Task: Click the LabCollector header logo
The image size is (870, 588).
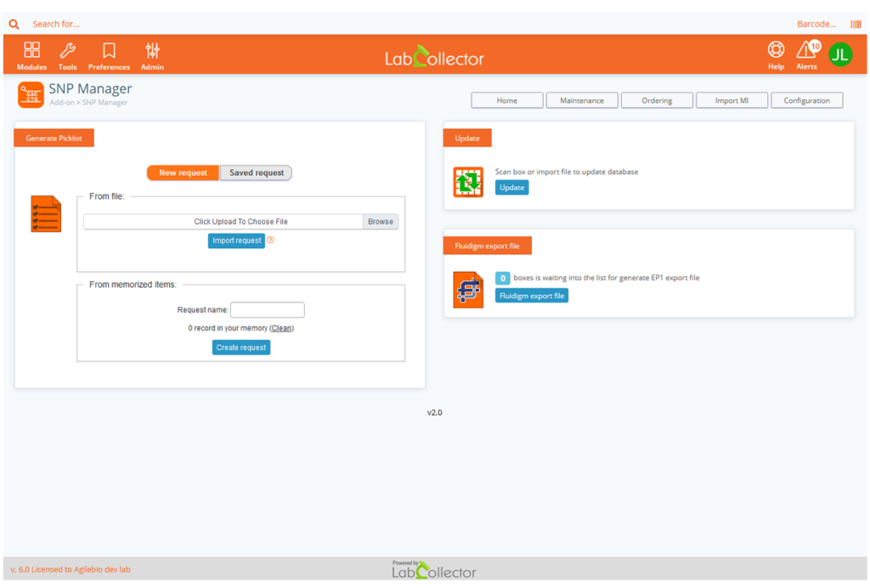Action: coord(434,57)
